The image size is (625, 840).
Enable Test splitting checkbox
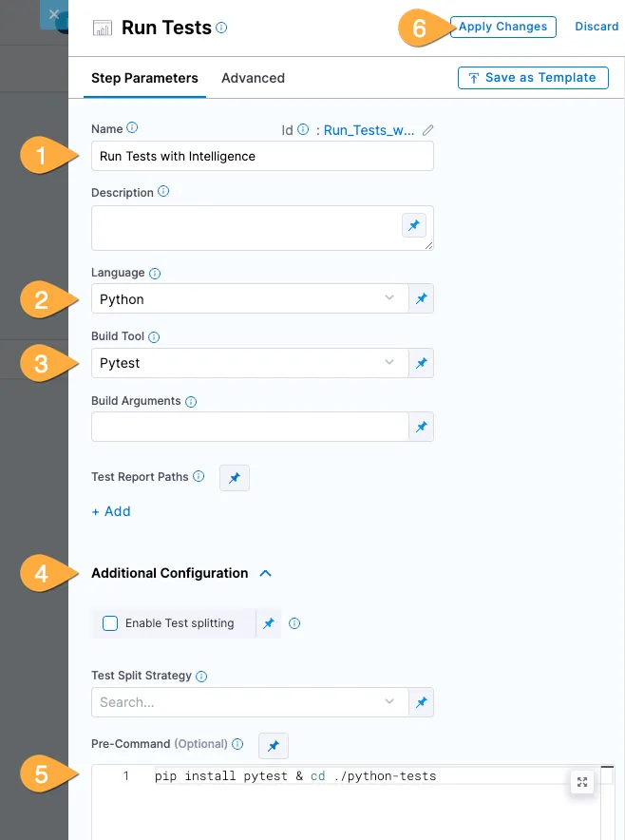coord(110,623)
